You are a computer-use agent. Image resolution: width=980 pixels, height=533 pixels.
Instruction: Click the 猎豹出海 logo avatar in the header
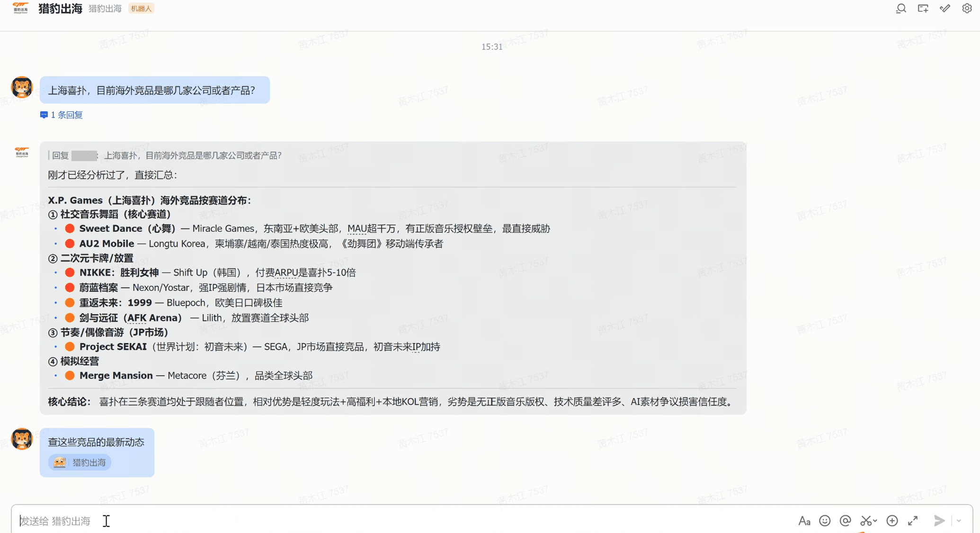tap(20, 8)
